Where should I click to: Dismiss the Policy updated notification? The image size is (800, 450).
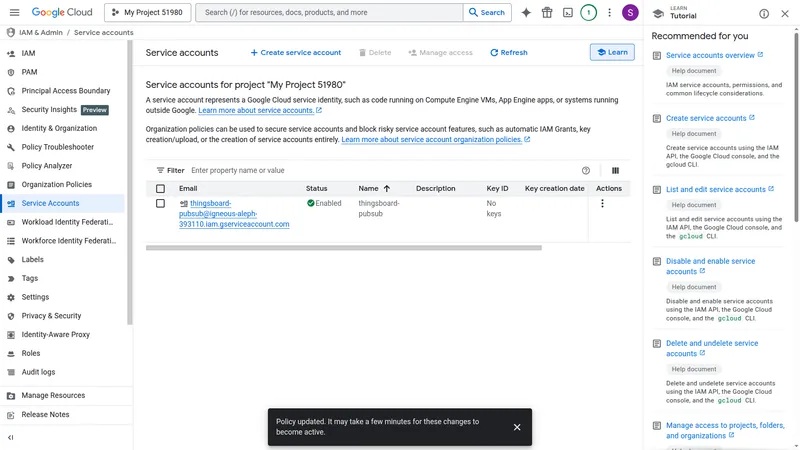click(517, 427)
